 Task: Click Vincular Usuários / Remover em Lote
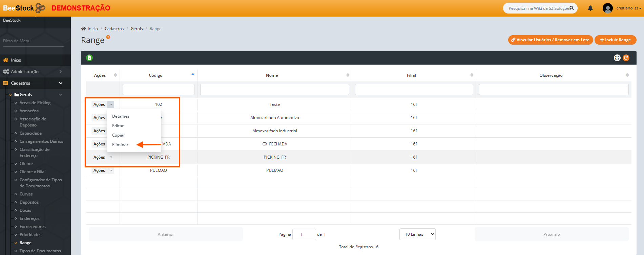[x=550, y=40]
